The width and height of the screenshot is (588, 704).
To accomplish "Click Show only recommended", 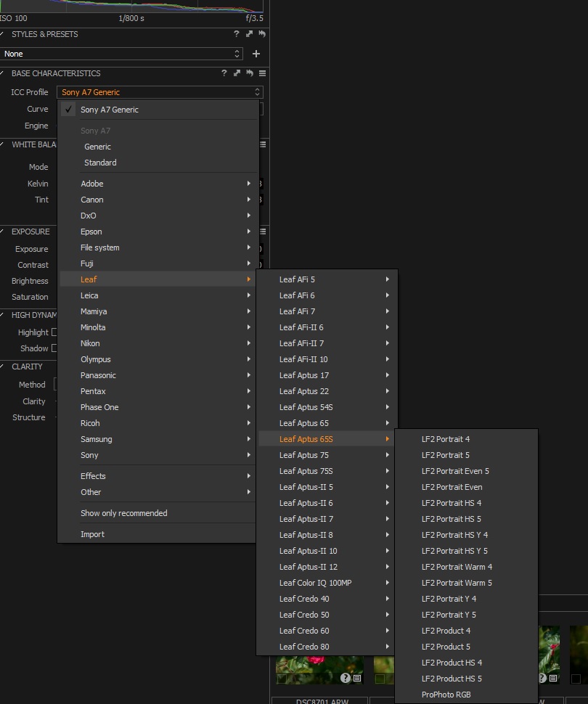I will pos(123,513).
